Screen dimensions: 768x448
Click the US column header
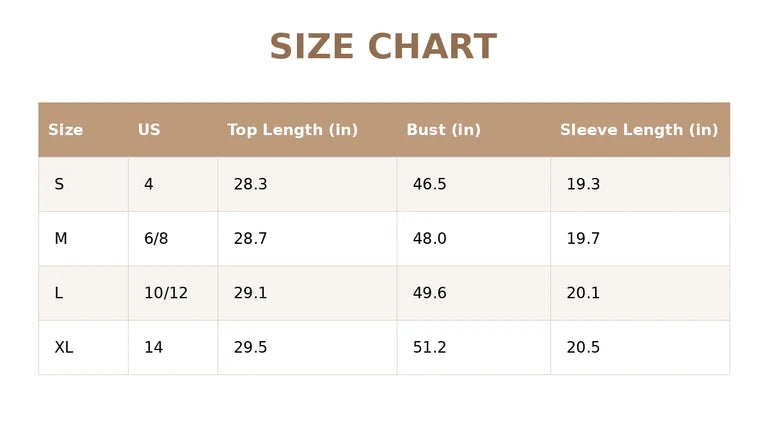coord(149,130)
